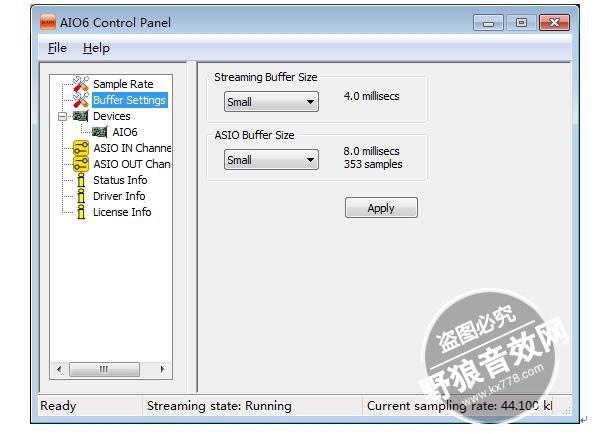
Task: Click the 'ASIO Buffer Size' group label
Action: click(x=254, y=135)
